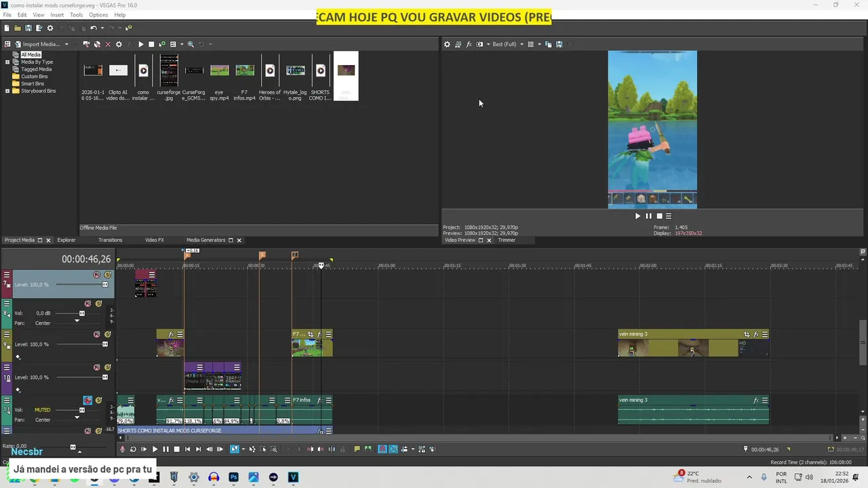Image resolution: width=868 pixels, height=488 pixels.
Task: Remove selected media using red X icon
Action: 108,44
